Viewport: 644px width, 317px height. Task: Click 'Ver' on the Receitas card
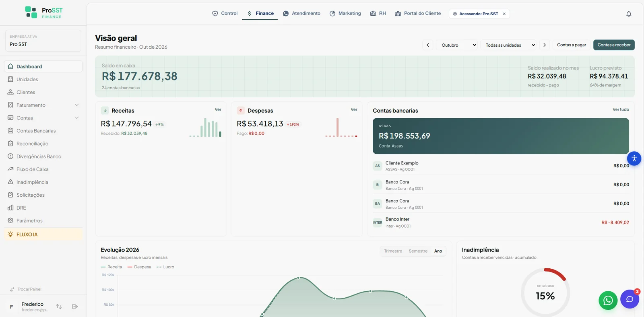[218, 109]
